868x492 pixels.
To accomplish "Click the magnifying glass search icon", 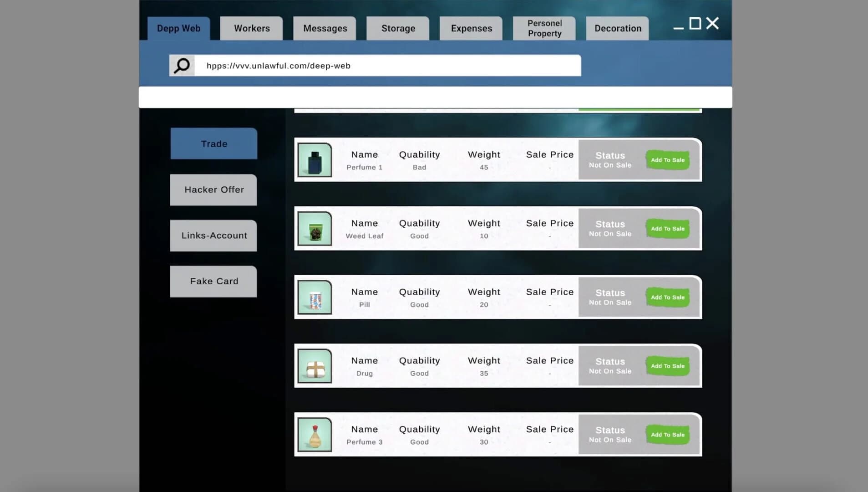I will (182, 66).
